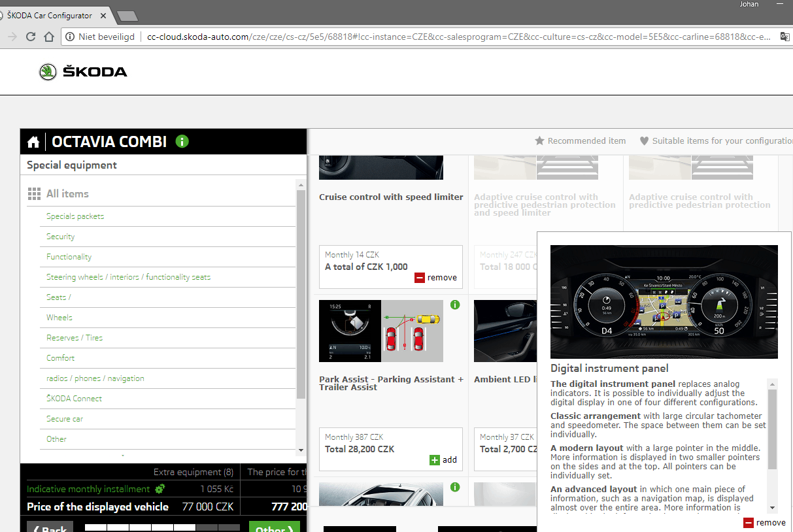
Task: Select the ŠKODA Connect category
Action: tap(75, 399)
